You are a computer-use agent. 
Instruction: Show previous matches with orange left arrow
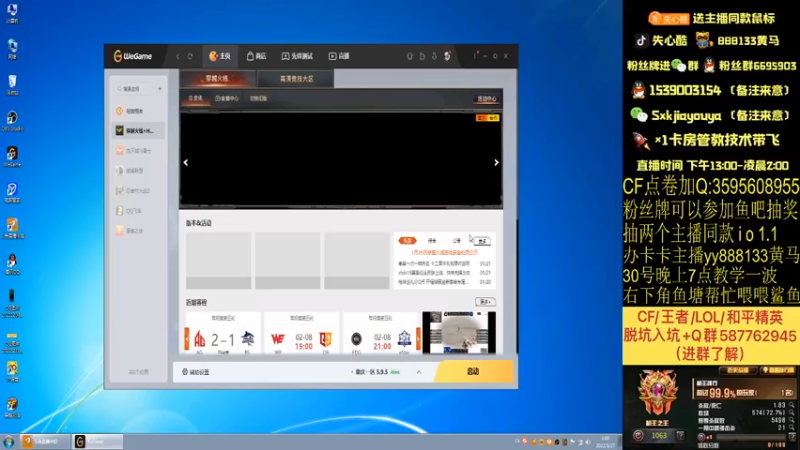click(x=187, y=339)
